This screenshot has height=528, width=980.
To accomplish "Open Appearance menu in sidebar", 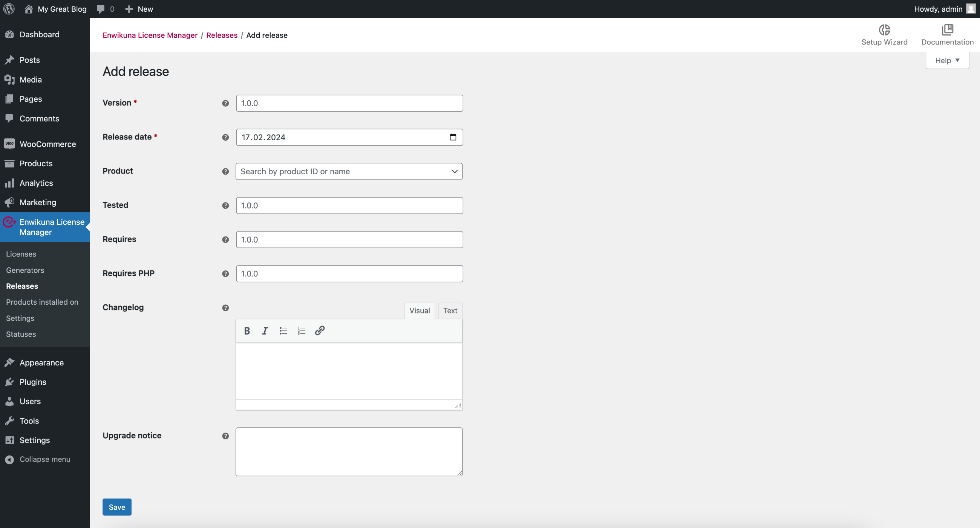I will [45, 363].
